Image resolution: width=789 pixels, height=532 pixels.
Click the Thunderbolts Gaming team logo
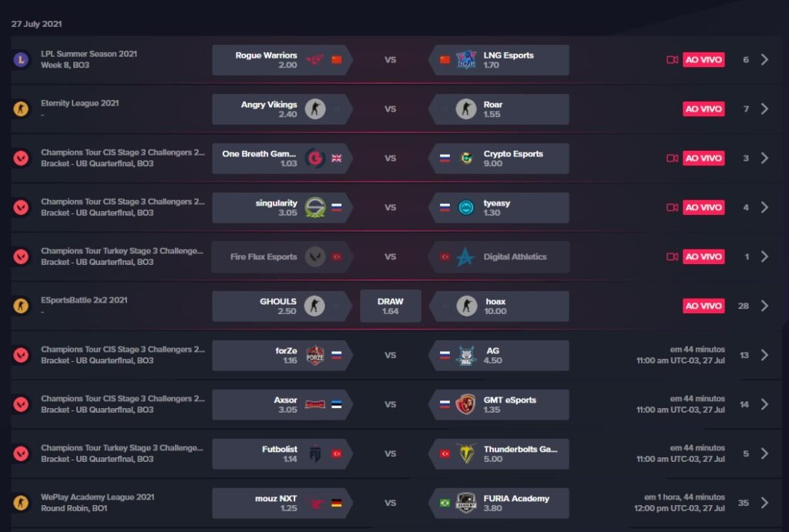pyautogui.click(x=465, y=453)
